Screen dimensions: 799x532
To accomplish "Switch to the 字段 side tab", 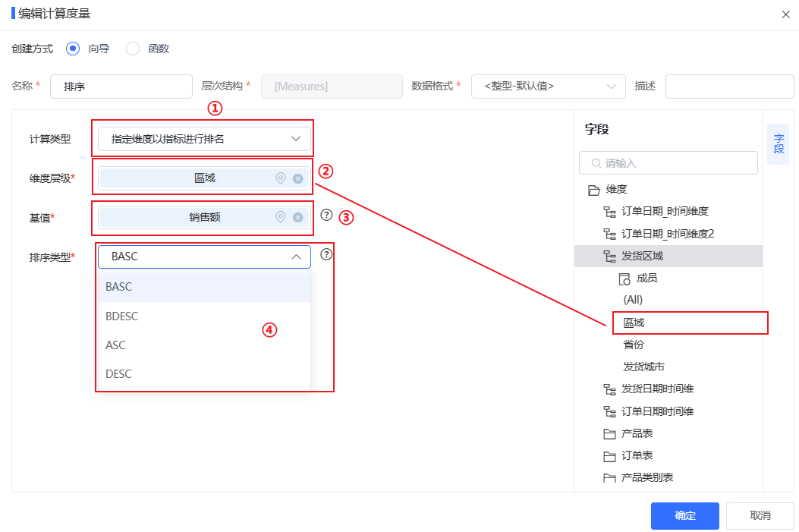I will (778, 143).
